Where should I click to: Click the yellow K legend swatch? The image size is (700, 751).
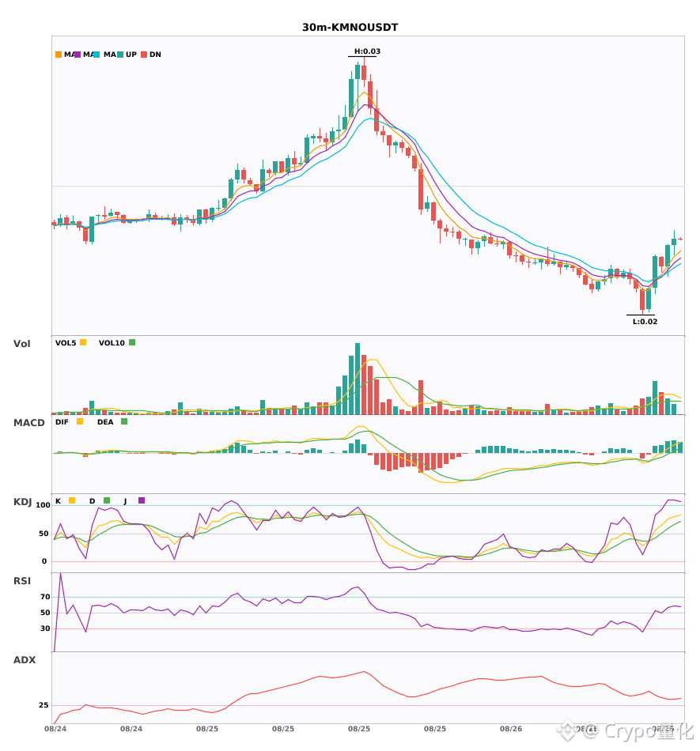click(x=72, y=500)
